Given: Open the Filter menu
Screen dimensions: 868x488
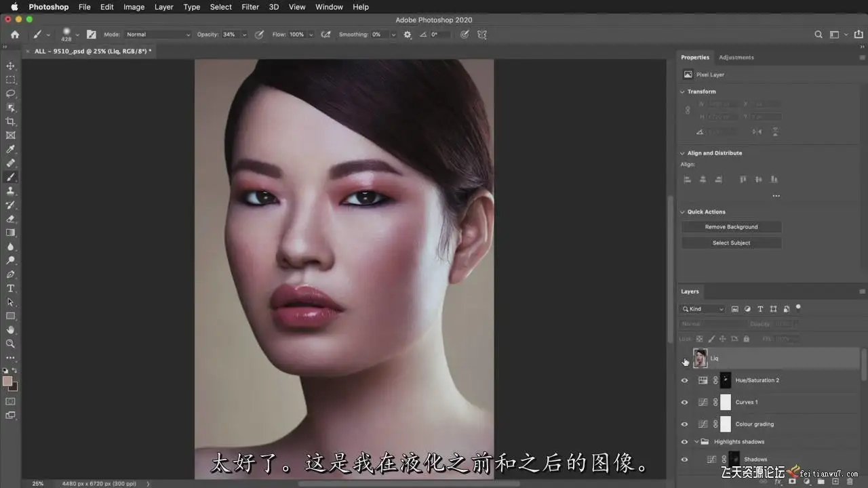Looking at the screenshot, I should [250, 7].
